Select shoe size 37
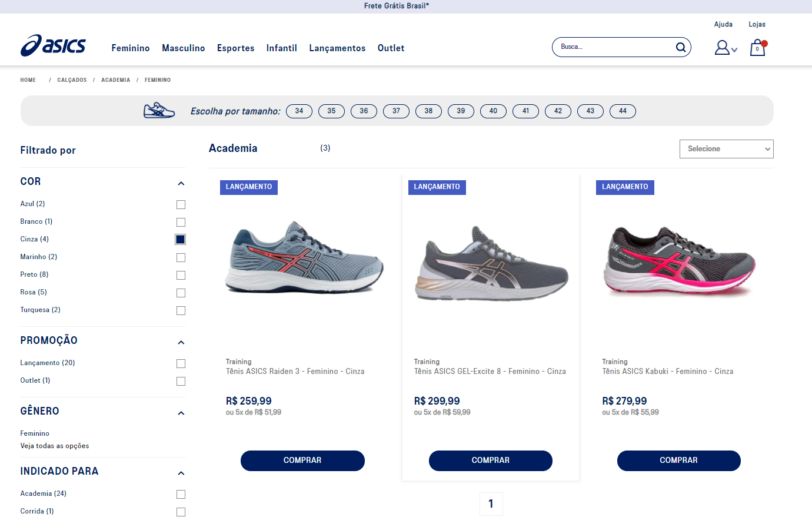The height and width of the screenshot is (520, 812). click(x=396, y=111)
